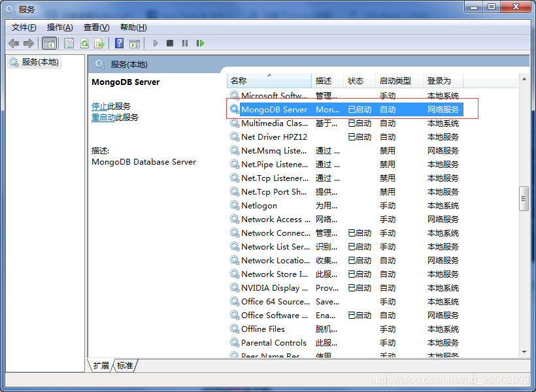The width and height of the screenshot is (536, 392).
Task: Select the Network Locatio... service
Action: click(276, 260)
